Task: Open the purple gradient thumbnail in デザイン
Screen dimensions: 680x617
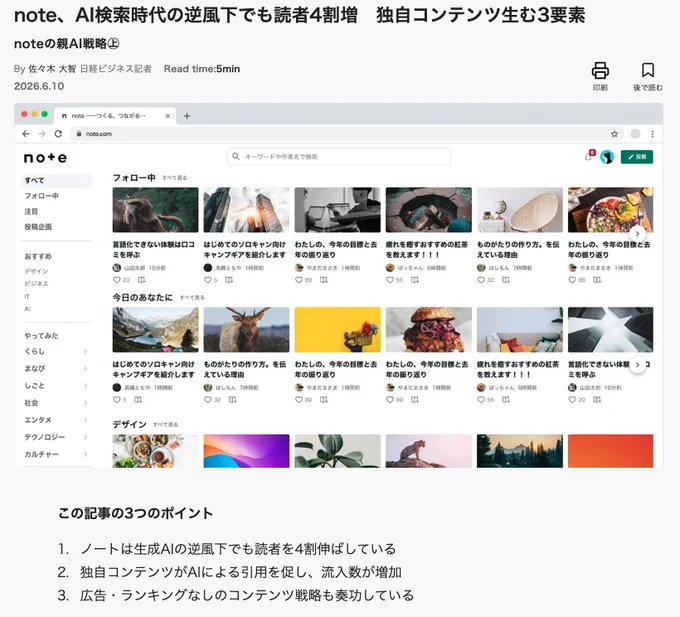Action: (246, 451)
